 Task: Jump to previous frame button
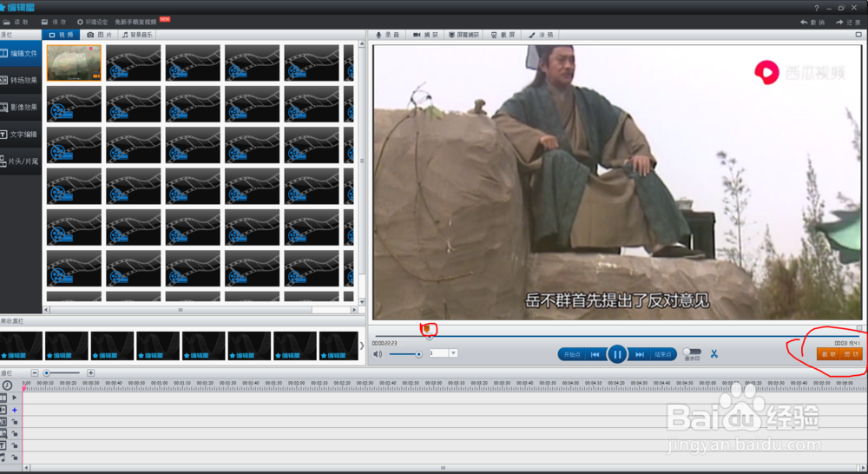tap(595, 354)
